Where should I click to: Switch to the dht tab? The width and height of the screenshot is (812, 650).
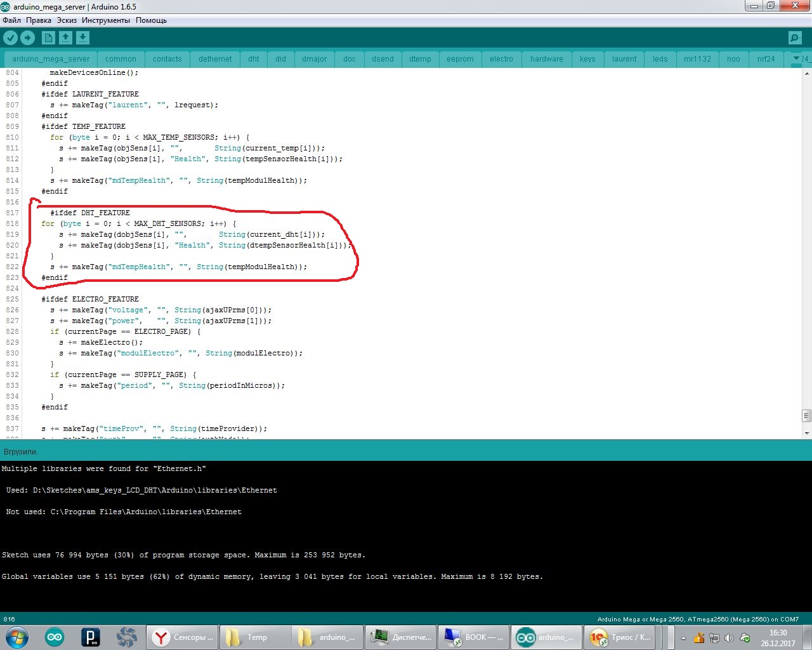point(254,59)
